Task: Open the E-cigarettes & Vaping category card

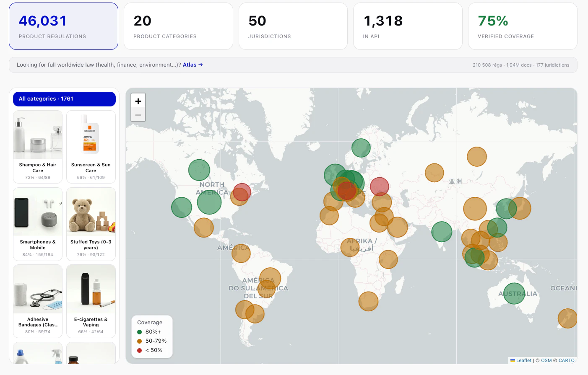Action: pyautogui.click(x=91, y=301)
